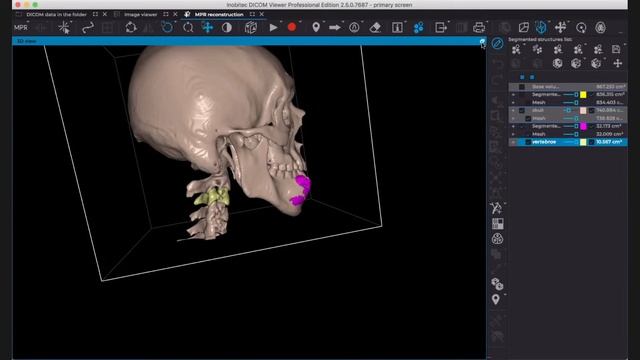Start playback with the play button
This screenshot has width=640, height=360.
pyautogui.click(x=273, y=28)
